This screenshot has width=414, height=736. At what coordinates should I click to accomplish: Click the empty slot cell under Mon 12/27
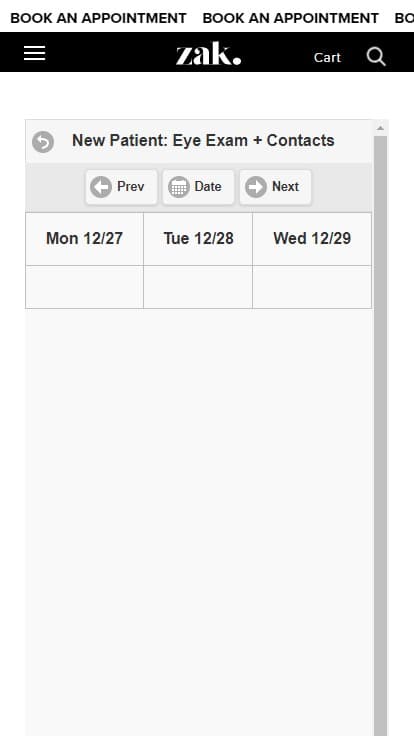(x=84, y=287)
